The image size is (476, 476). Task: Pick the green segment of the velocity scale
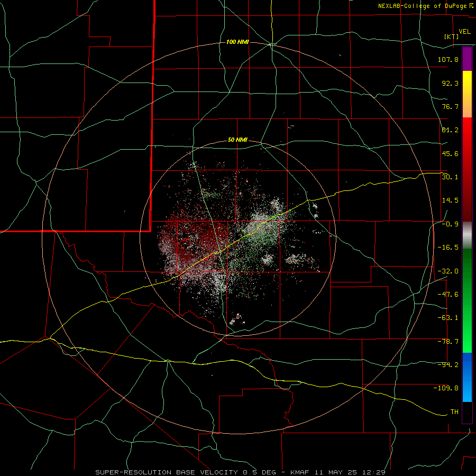[467, 300]
